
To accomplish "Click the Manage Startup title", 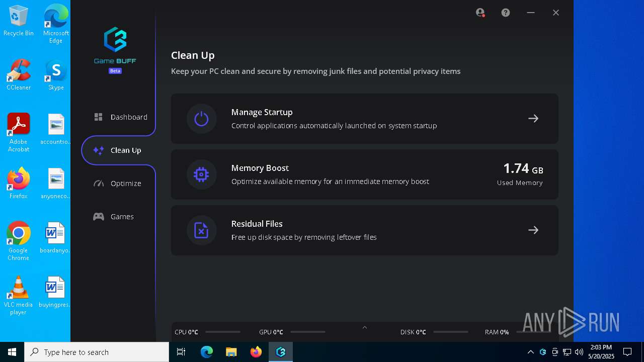I will point(262,112).
